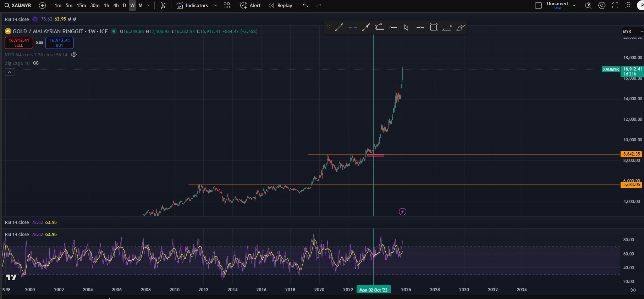Collapse the indicator legend with chevron

click(x=10, y=72)
